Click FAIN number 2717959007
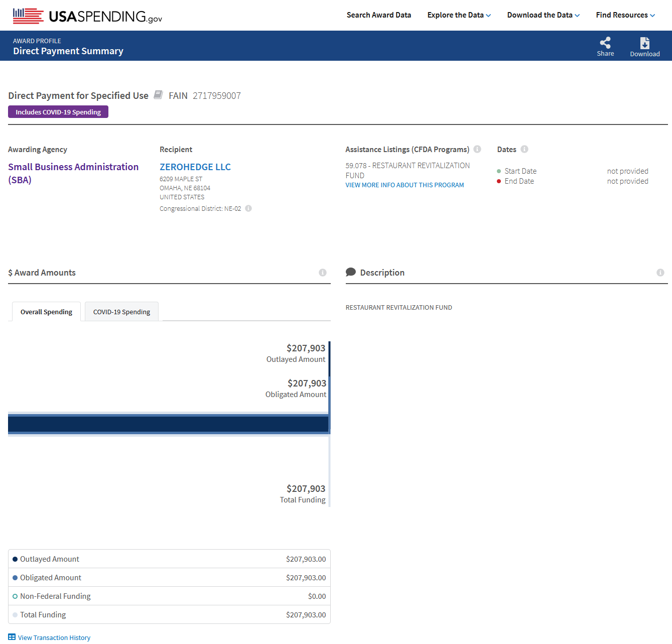 click(217, 96)
